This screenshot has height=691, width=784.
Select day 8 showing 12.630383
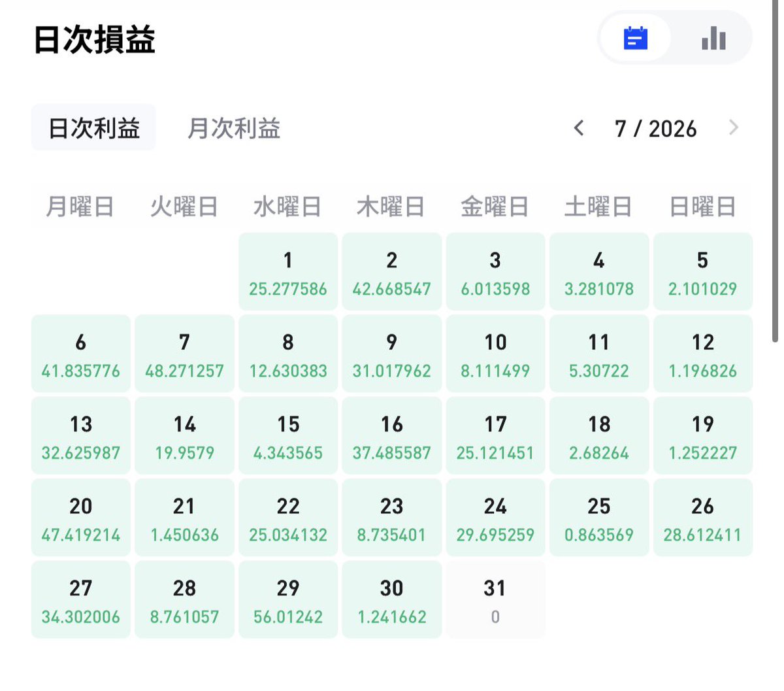[x=288, y=354]
